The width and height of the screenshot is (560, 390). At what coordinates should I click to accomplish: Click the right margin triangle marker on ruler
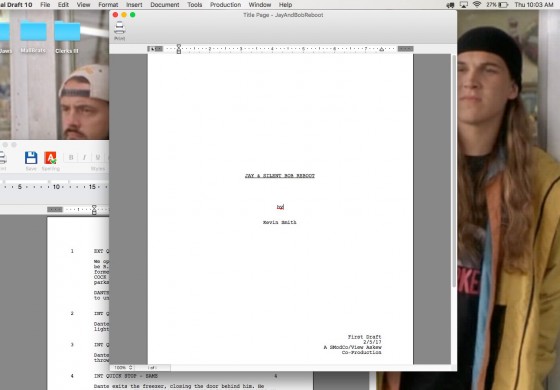coord(381,49)
